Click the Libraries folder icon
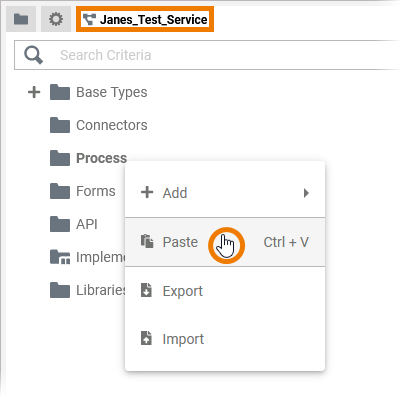 pyautogui.click(x=60, y=290)
